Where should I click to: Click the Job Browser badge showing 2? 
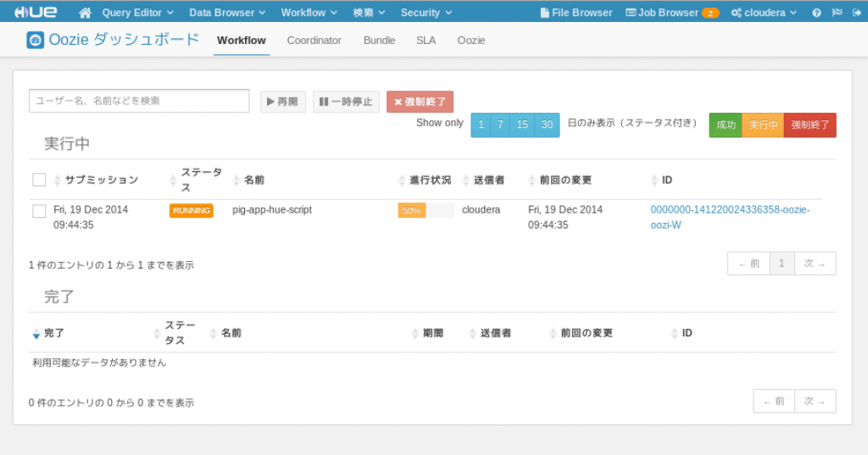click(710, 13)
